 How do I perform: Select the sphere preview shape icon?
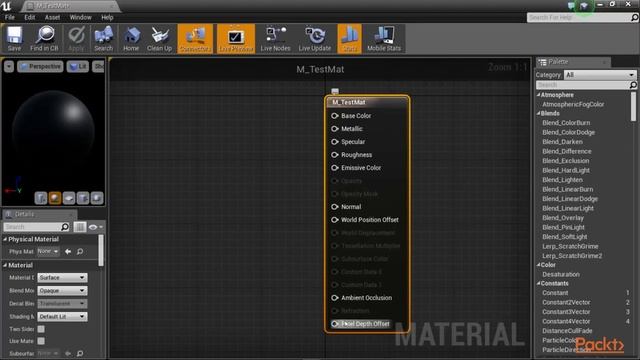click(x=55, y=198)
